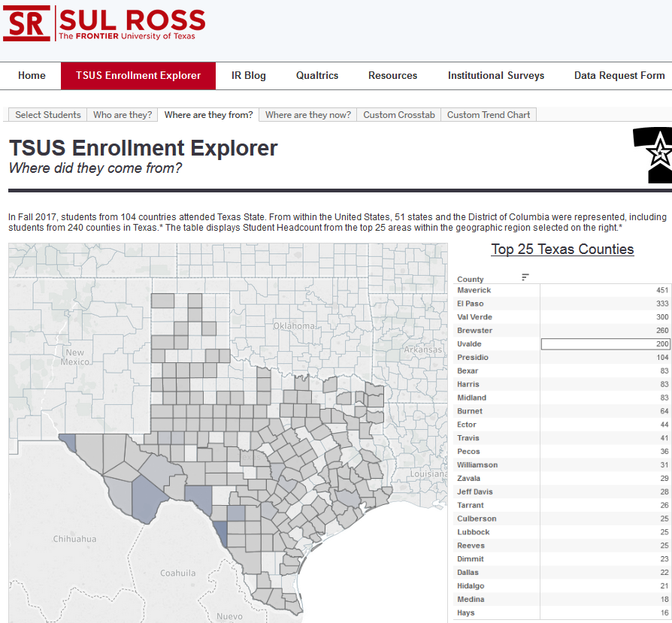Open the Custom Crosstab tab

(x=399, y=115)
